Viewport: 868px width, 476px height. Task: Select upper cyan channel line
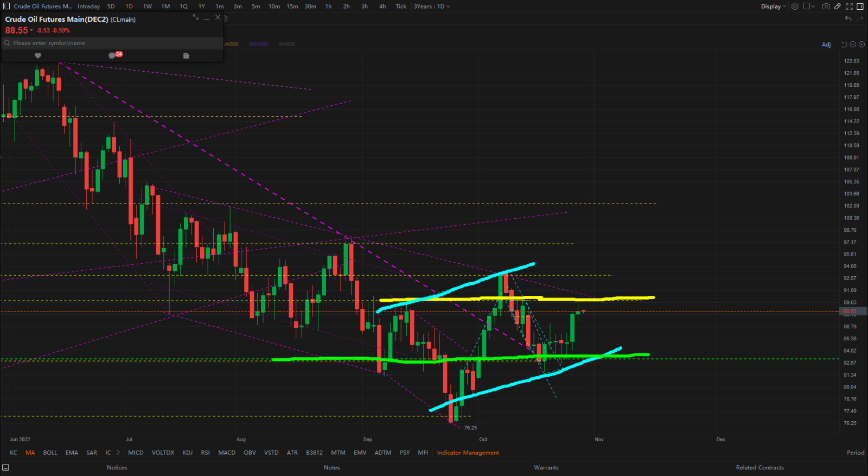pyautogui.click(x=456, y=287)
